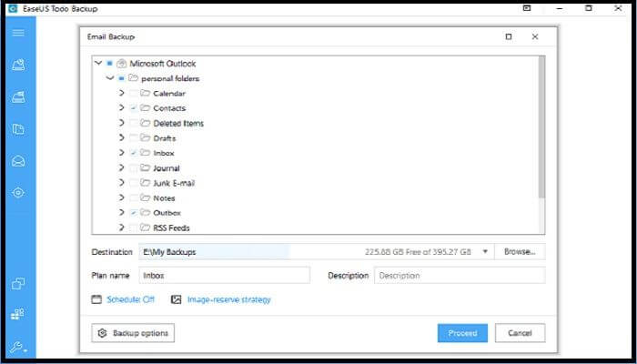Toggle the Microsoft Outlook checkbox
The height and width of the screenshot is (364, 637).
pyautogui.click(x=109, y=64)
